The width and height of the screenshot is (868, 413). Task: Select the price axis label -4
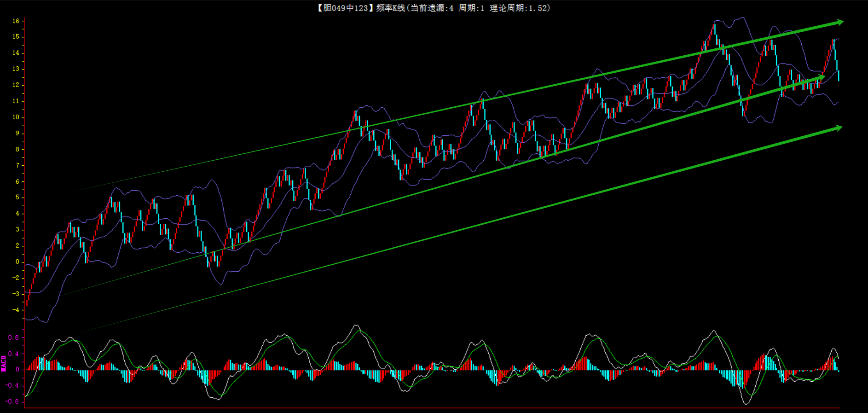coord(16,310)
